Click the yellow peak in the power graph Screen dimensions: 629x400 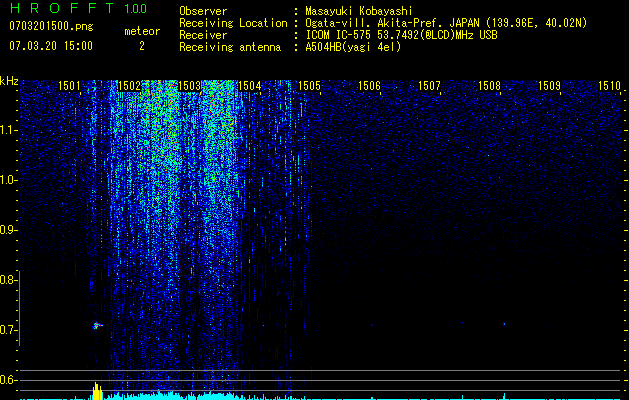tap(97, 391)
